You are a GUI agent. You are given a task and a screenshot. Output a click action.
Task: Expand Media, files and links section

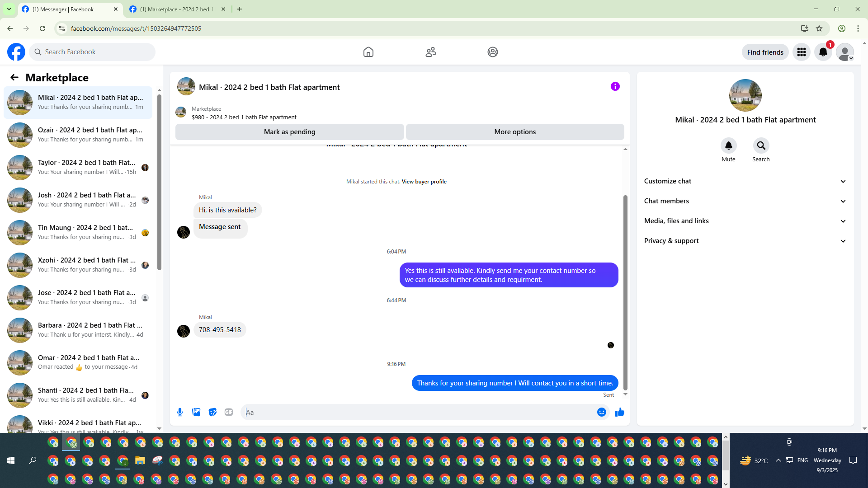pyautogui.click(x=745, y=221)
